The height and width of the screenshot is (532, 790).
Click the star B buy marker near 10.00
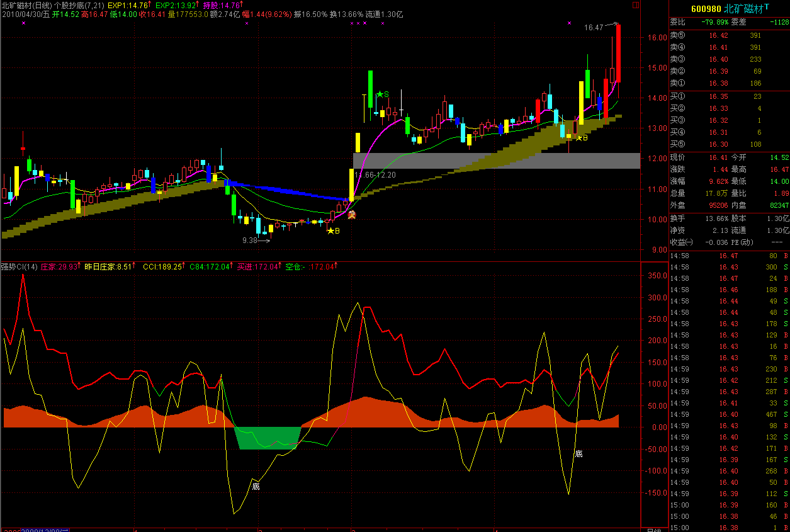coord(333,231)
